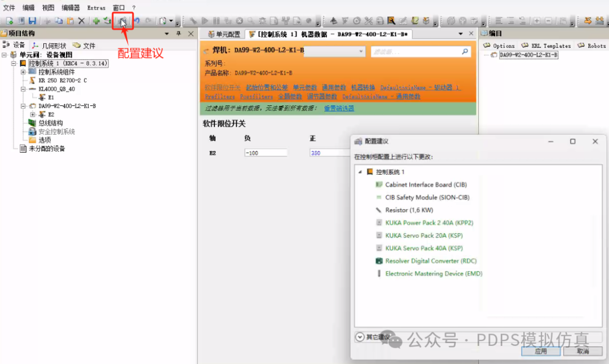Image resolution: width=609 pixels, height=364 pixels.
Task: Select KUKA Power Pack 2 40A (KPP2) entry
Action: [429, 223]
